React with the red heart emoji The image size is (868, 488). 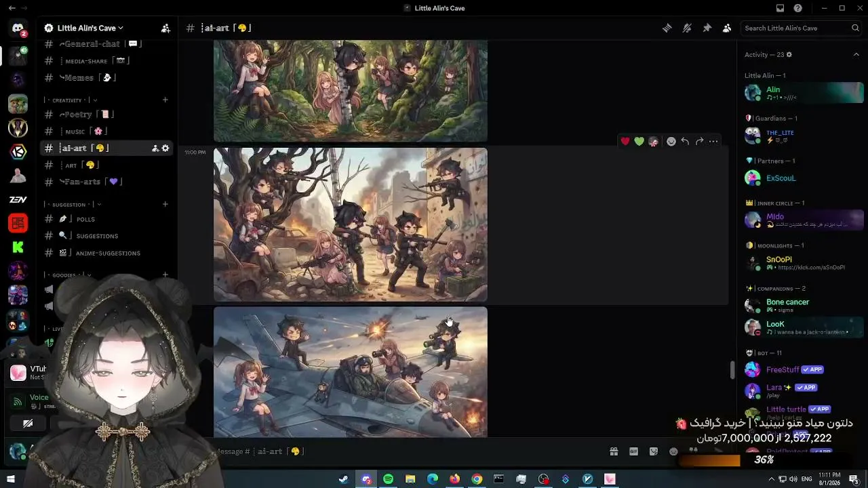coord(625,141)
